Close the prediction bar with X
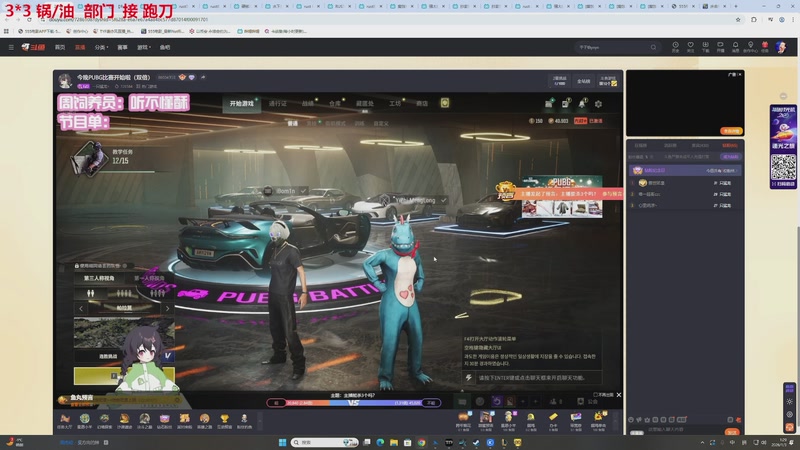800x450 pixels. click(x=619, y=395)
